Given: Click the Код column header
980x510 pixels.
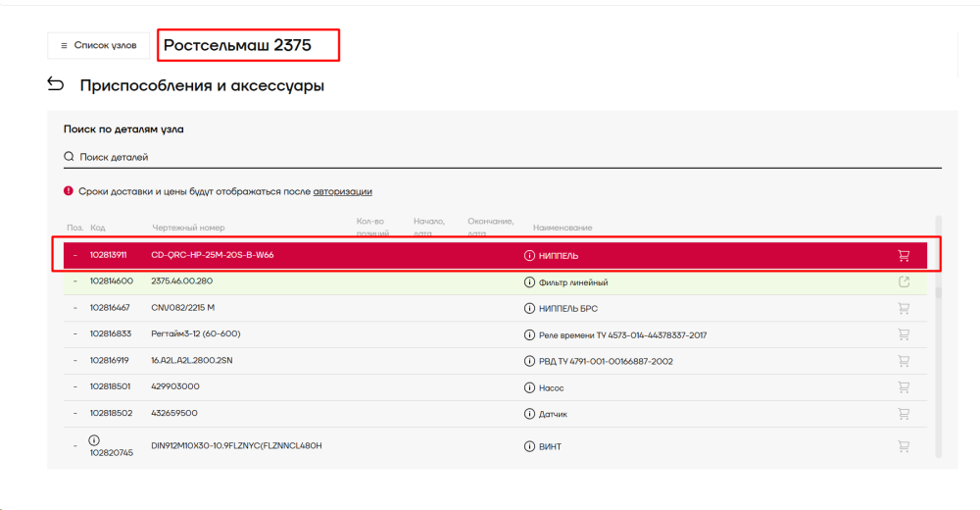Looking at the screenshot, I should coord(97,228).
